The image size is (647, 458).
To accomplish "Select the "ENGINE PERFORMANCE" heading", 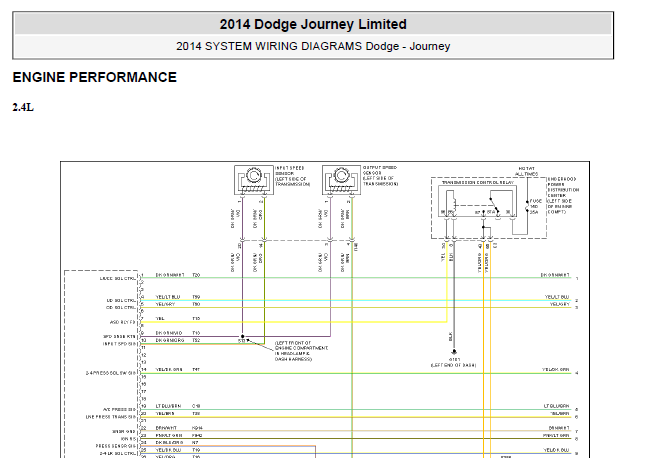I will [94, 77].
